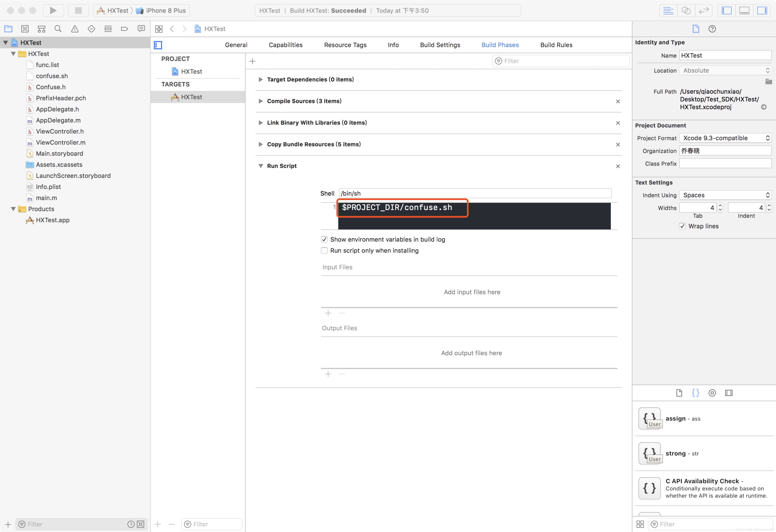Enable Run script only when installing
776x532 pixels.
pyautogui.click(x=324, y=250)
